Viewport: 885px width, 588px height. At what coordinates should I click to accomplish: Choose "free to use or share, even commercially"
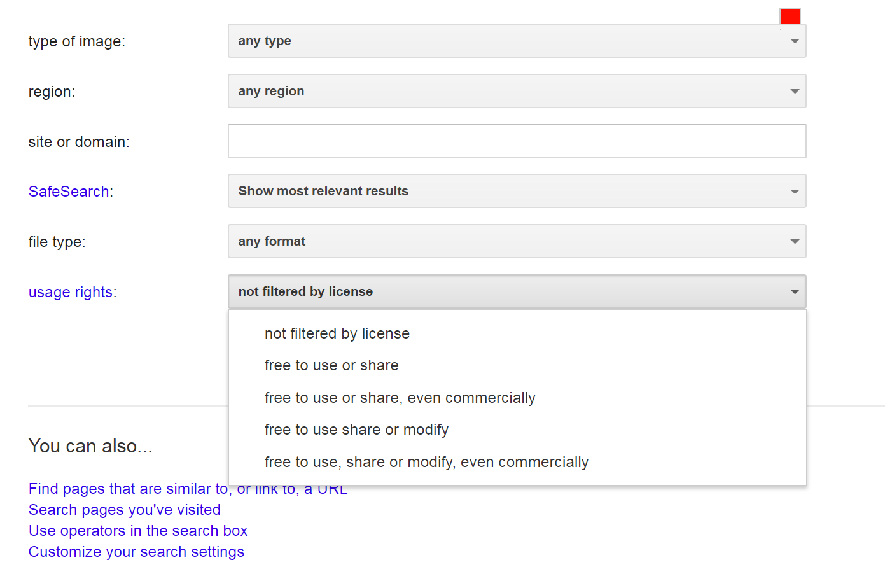(400, 397)
